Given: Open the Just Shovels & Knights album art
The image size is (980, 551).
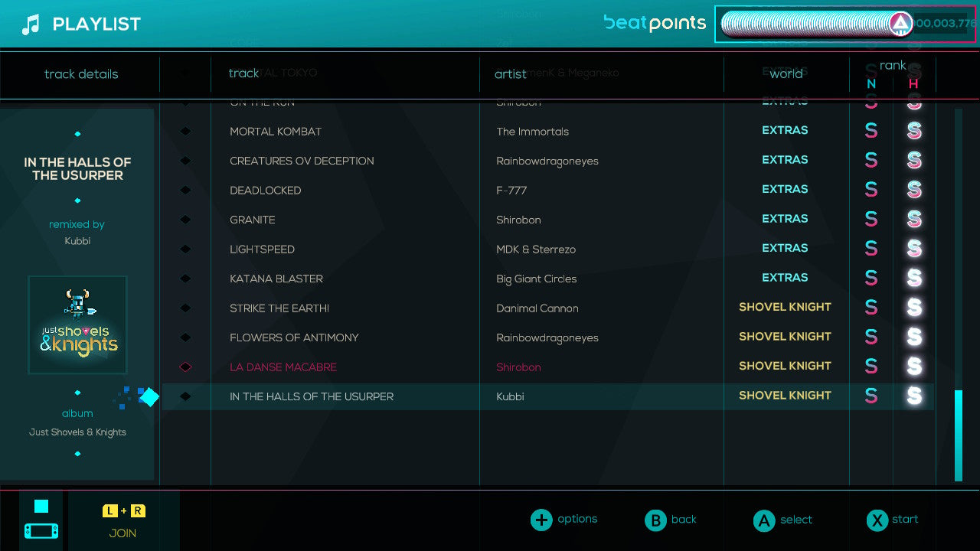Looking at the screenshot, I should [x=77, y=325].
